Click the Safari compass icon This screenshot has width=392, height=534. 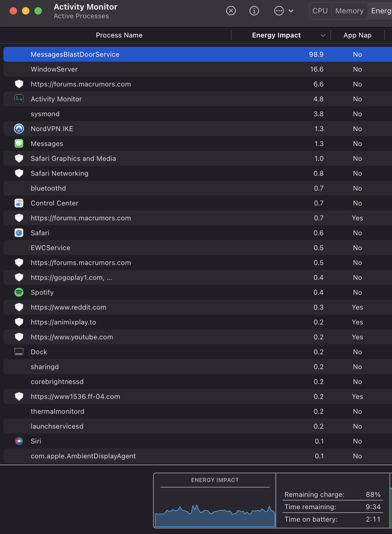[19, 233]
